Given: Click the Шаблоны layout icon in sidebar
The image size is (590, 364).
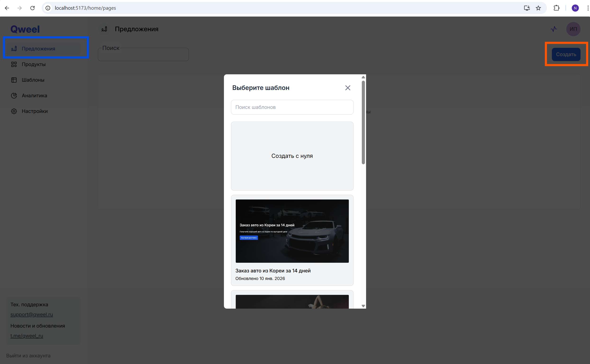Looking at the screenshot, I should pos(14,80).
